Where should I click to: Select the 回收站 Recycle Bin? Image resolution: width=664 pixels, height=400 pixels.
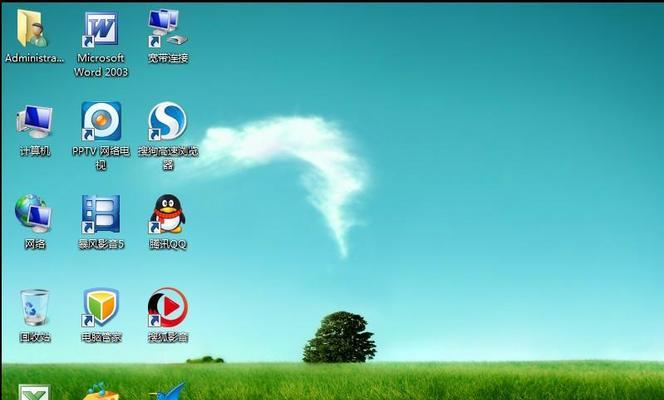(x=35, y=308)
